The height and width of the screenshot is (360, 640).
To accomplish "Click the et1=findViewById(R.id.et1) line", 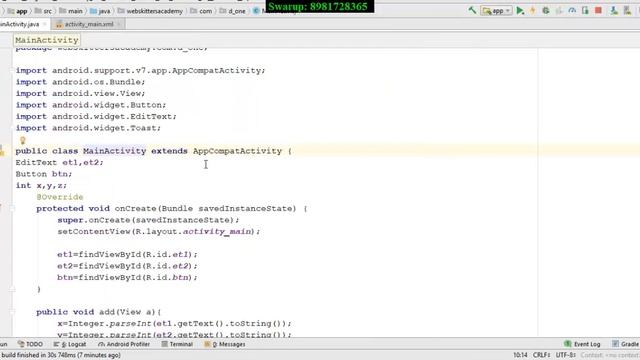I will 127,254.
